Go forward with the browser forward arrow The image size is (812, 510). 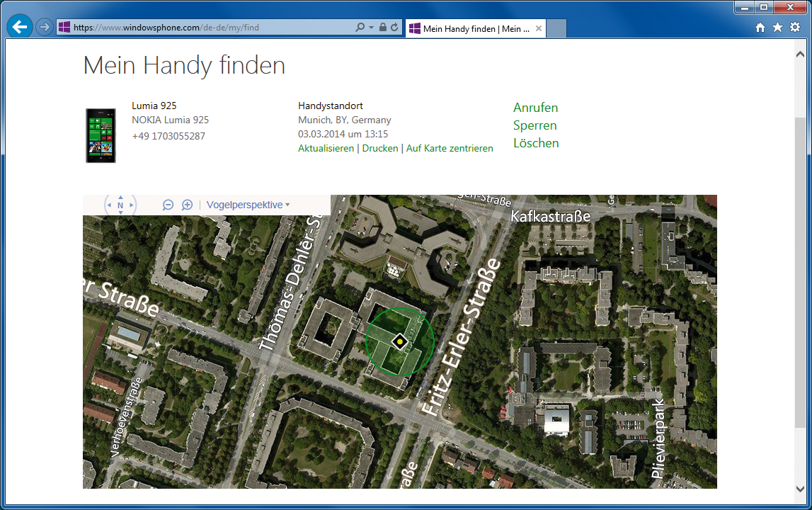[45, 27]
